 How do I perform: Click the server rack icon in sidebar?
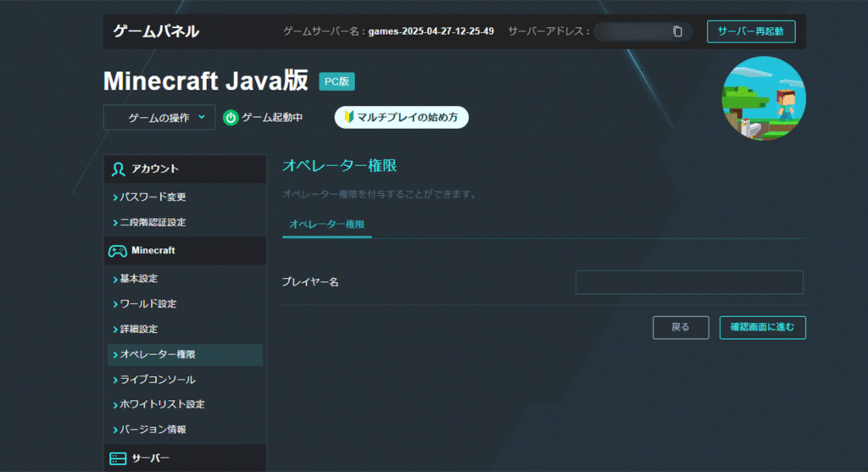tap(118, 458)
